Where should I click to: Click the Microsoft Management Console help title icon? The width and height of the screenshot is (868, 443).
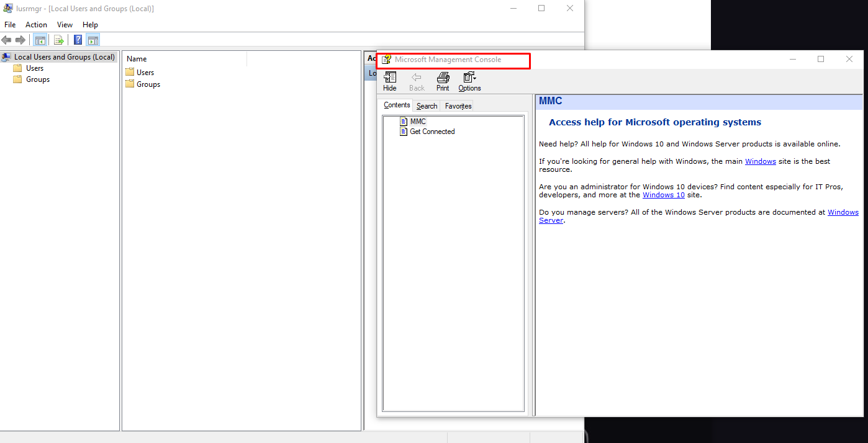386,60
